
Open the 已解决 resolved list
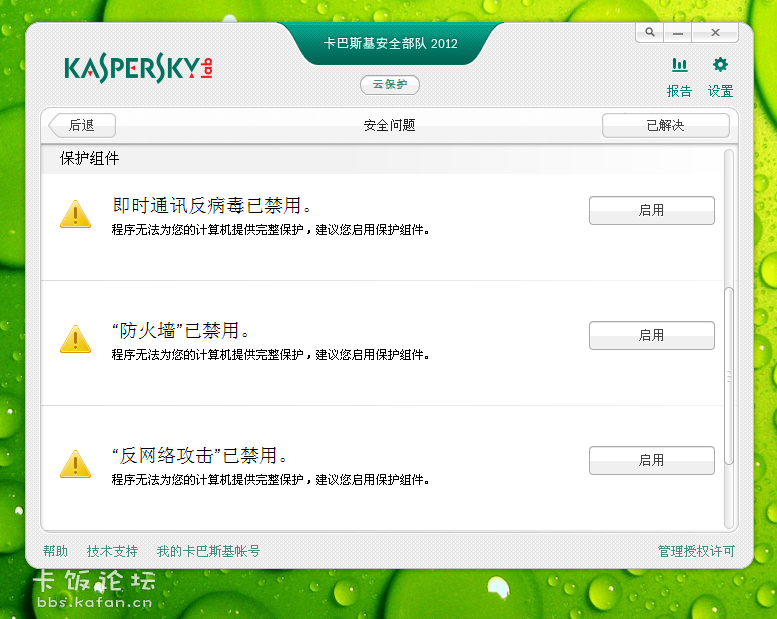(x=666, y=125)
